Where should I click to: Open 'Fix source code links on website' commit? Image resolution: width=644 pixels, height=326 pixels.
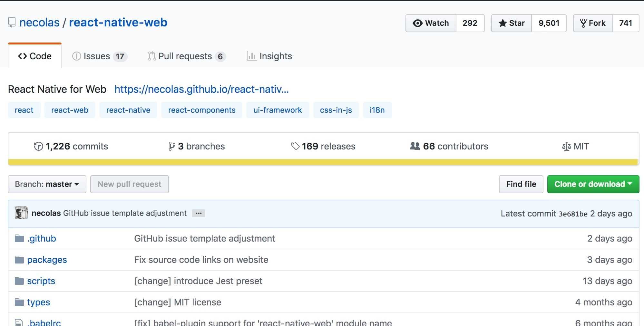coord(201,260)
